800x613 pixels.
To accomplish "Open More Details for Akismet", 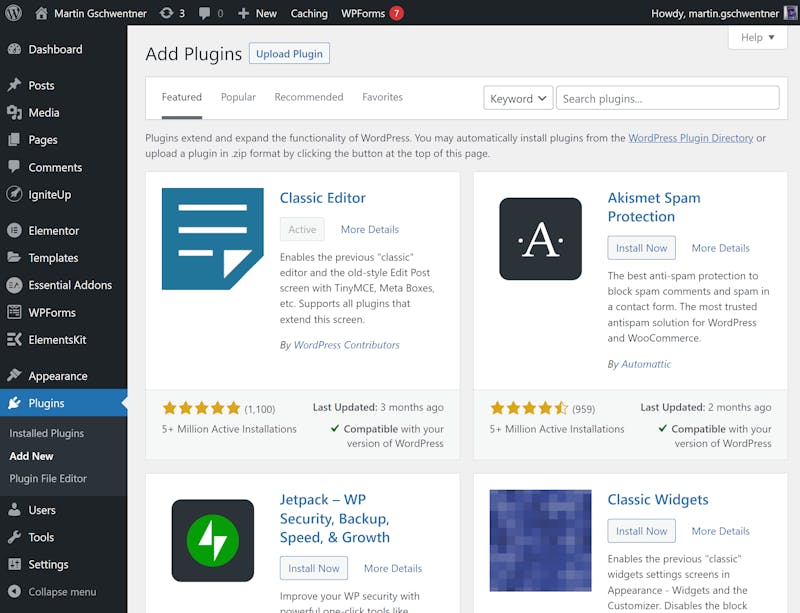I will point(720,248).
